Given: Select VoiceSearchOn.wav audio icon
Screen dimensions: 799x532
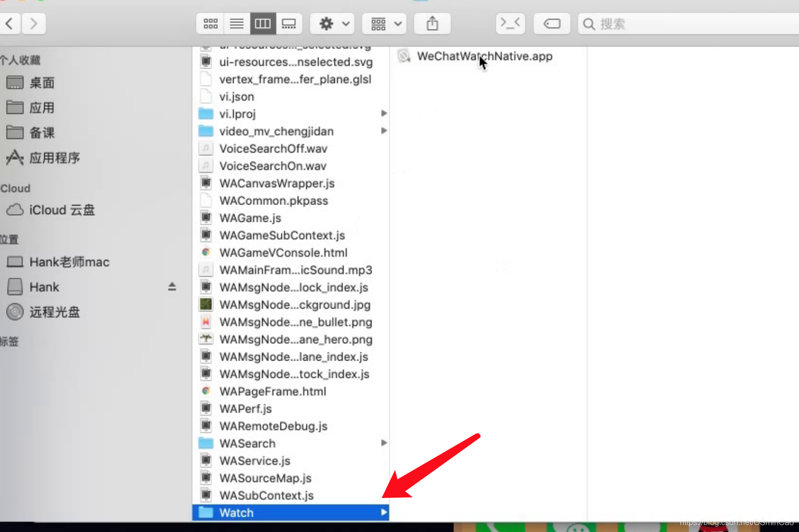Looking at the screenshot, I should [x=206, y=166].
